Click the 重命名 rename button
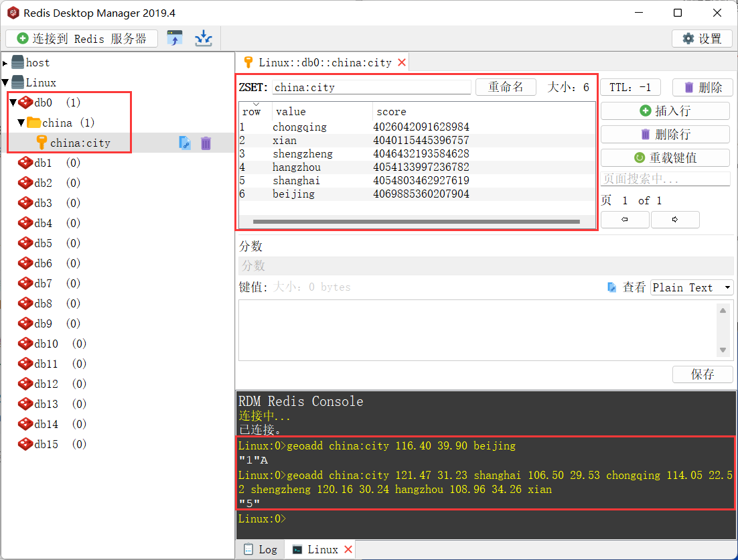Image resolution: width=738 pixels, height=560 pixels. (506, 87)
